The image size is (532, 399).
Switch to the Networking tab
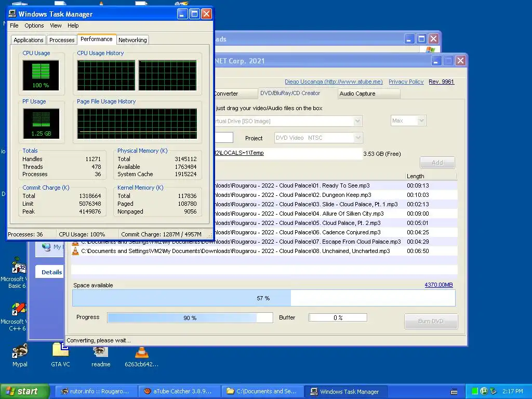click(132, 40)
